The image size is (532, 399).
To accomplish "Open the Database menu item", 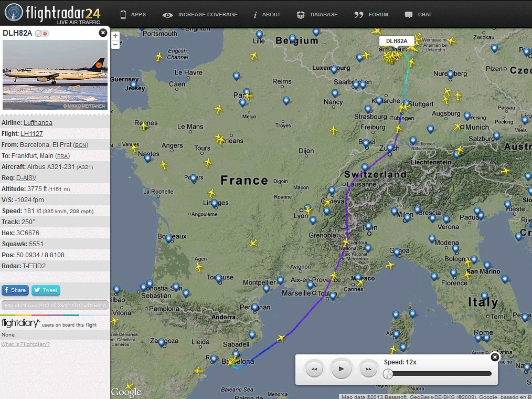I will 317,15.
